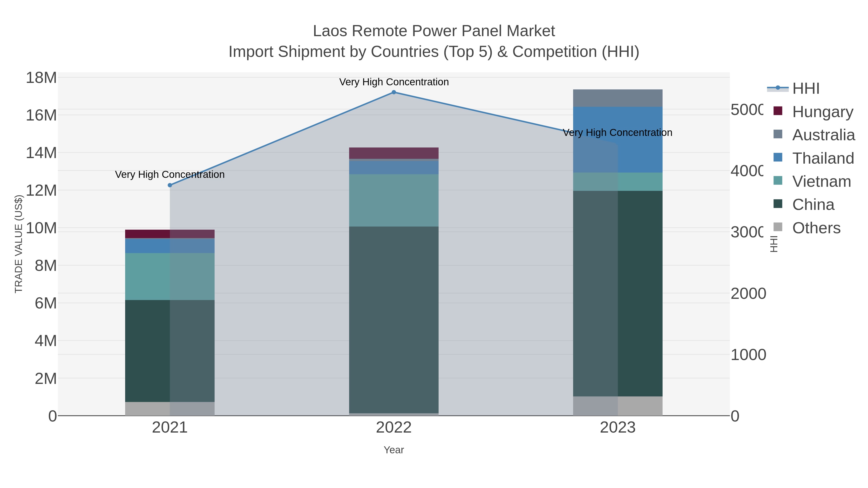868x488 pixels.
Task: Click the Hungary bar segment for 2022
Action: coord(393,153)
